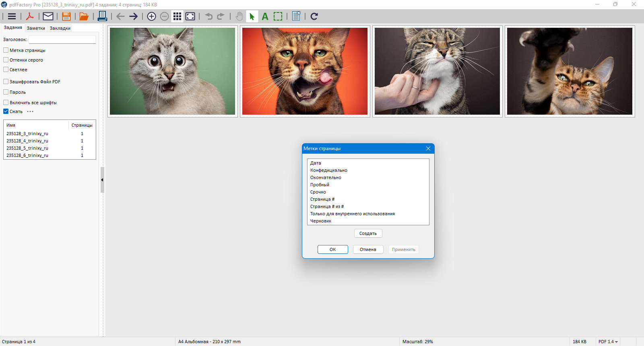Expand compression options ellipsis next to Сжать
This screenshot has height=346, width=644.
pos(30,111)
